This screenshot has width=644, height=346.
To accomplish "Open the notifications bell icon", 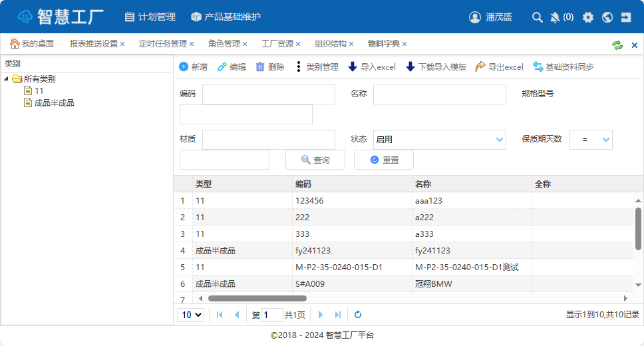I will pyautogui.click(x=555, y=17).
